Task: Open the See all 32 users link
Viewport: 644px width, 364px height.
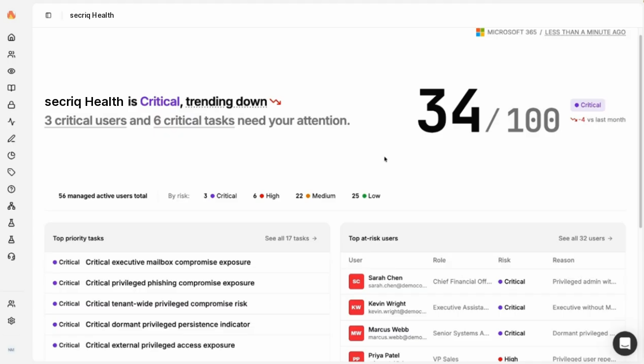Action: [x=585, y=238]
